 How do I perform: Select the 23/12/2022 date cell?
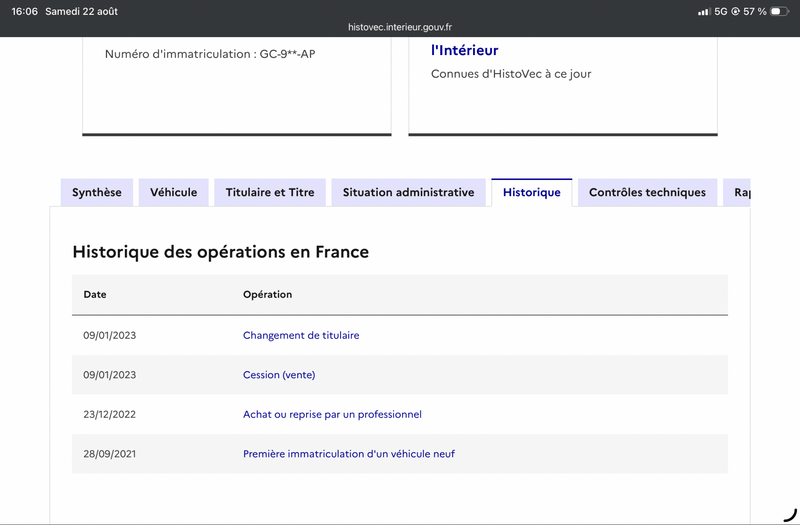click(110, 414)
